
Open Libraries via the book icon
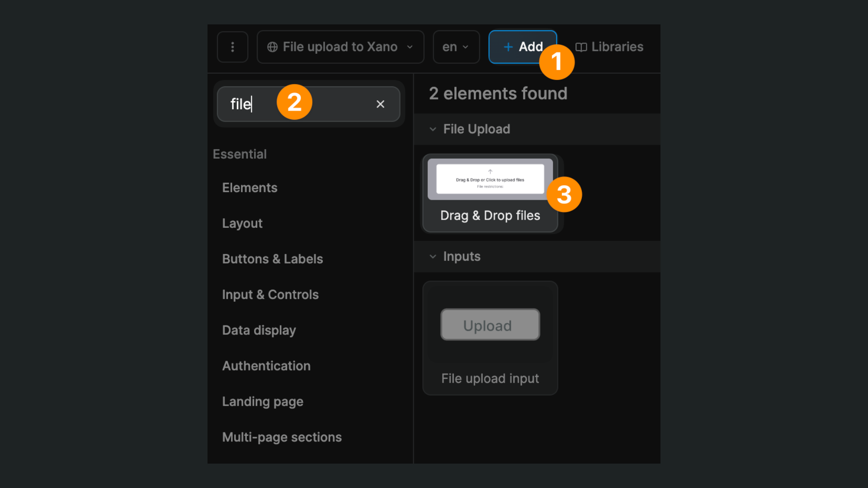tap(581, 47)
